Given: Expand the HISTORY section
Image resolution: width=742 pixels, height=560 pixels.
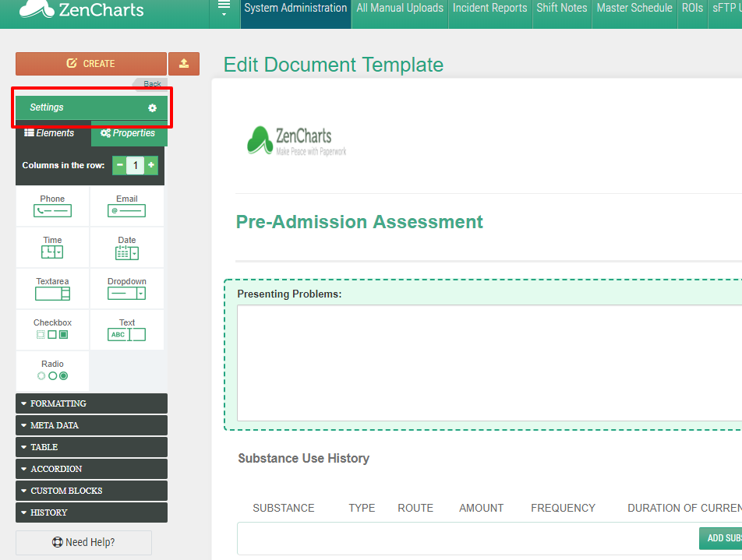Looking at the screenshot, I should 91,512.
